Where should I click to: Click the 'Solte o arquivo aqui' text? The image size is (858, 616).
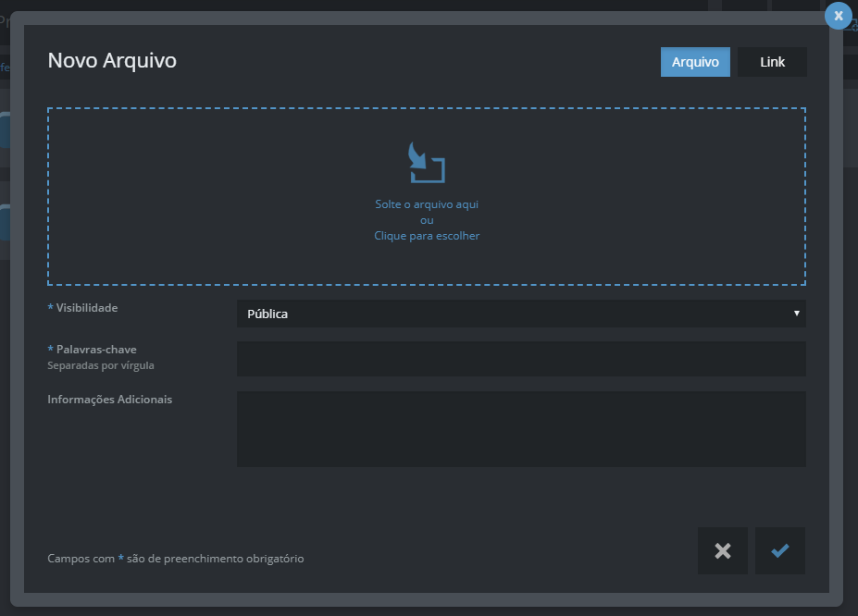(427, 204)
